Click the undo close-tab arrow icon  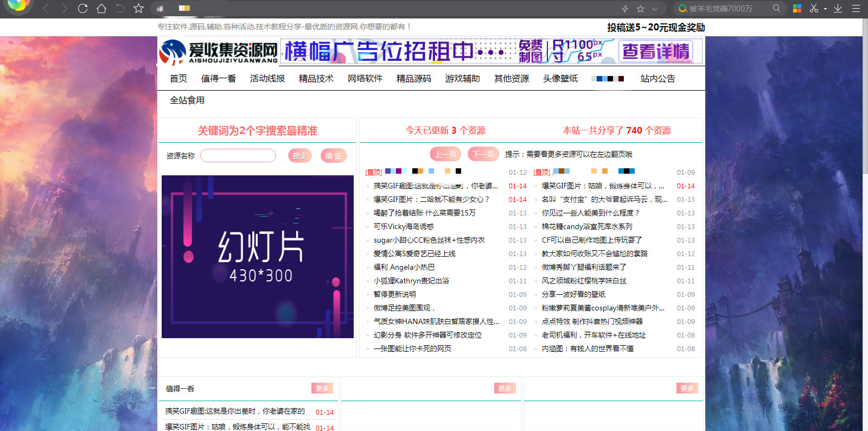[x=120, y=8]
